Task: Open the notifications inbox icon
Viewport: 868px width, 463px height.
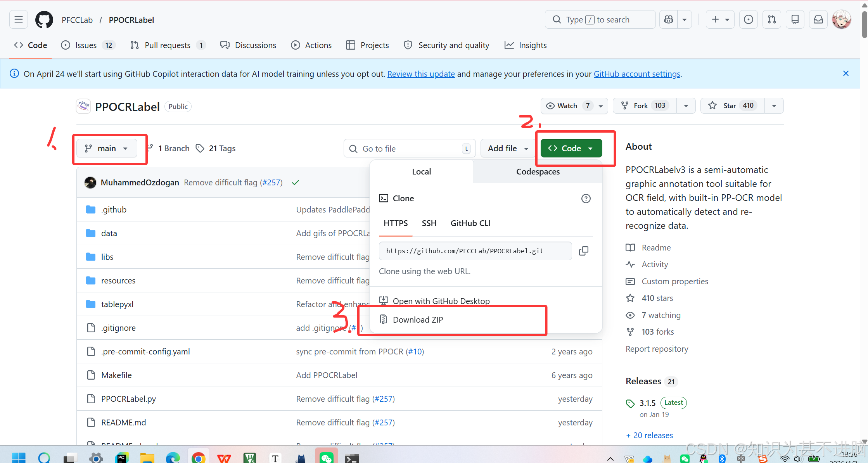Action: [818, 20]
